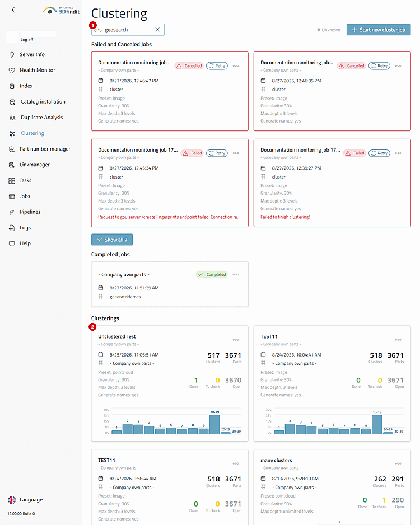Open the Index section
Image resolution: width=420 pixels, height=525 pixels.
[x=26, y=86]
